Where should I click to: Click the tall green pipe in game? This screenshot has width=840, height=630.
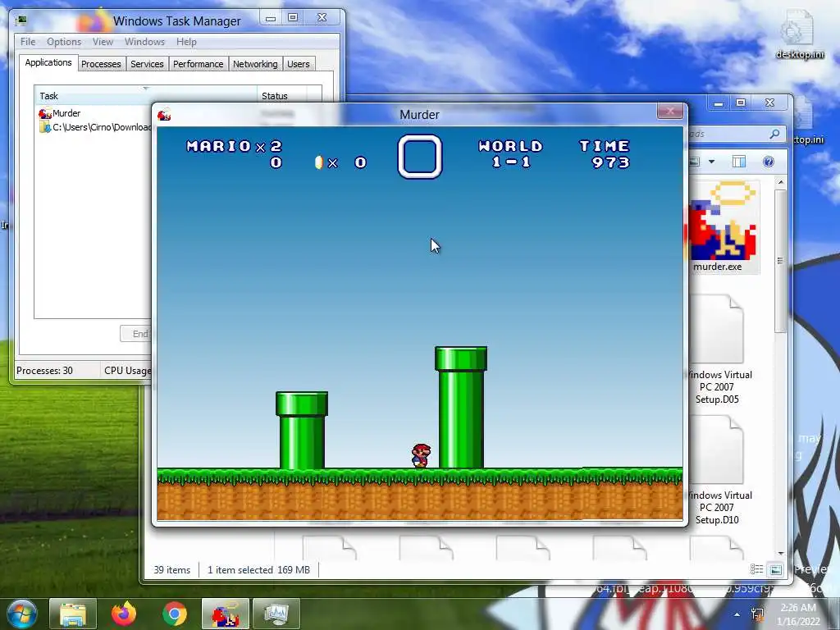tap(461, 408)
